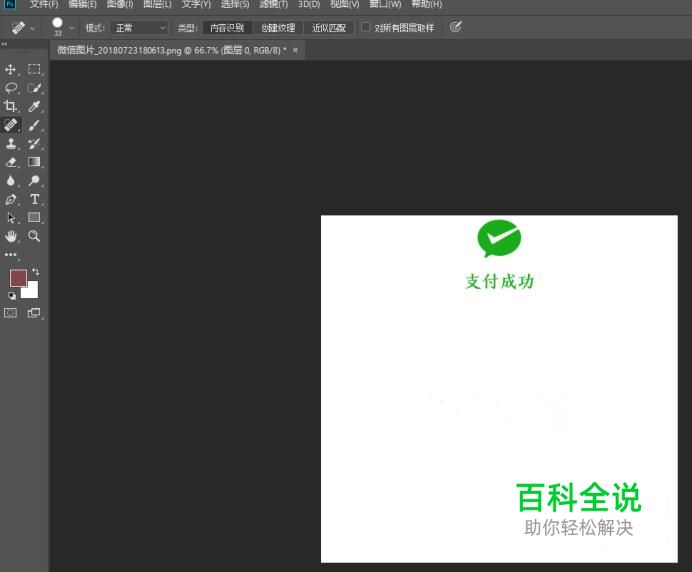Click the green WeChat Pay checkmark on canvas
The height and width of the screenshot is (572, 692).
click(499, 238)
